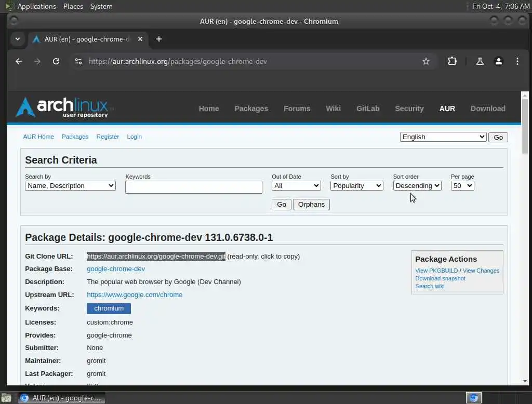Click Search wiki link
The width and height of the screenshot is (532, 404).
click(x=430, y=286)
